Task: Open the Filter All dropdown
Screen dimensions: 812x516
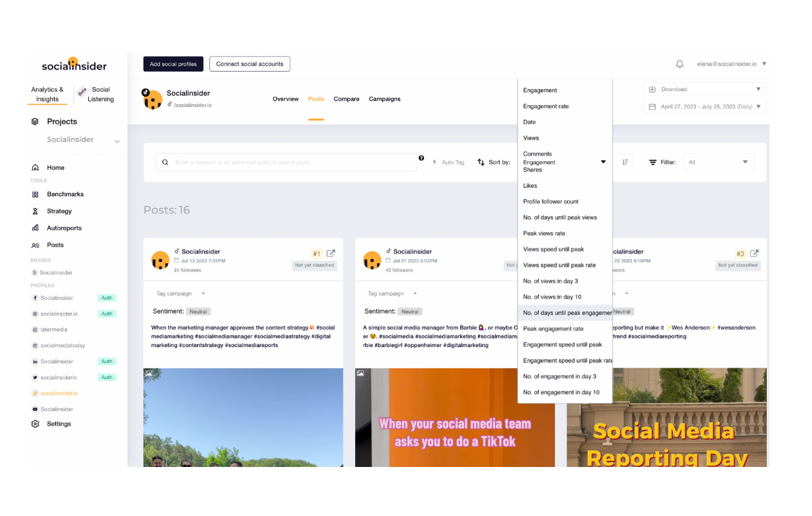Action: [x=718, y=163]
